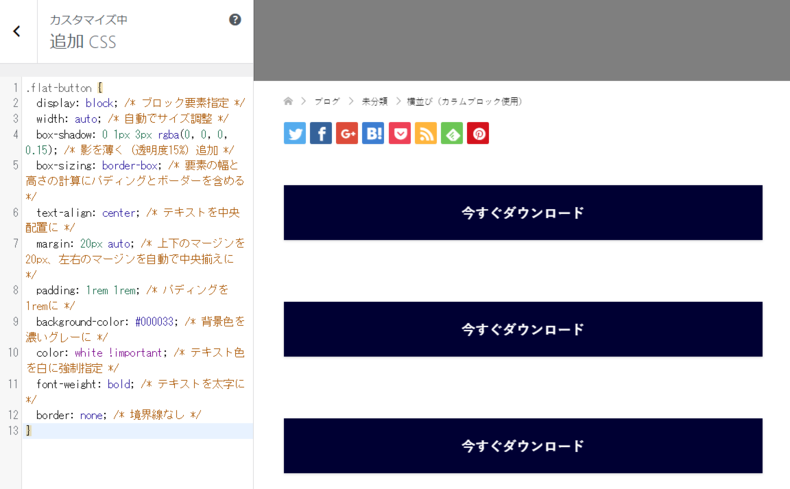The image size is (790, 489).
Task: Share the post on Google Plus
Action: (347, 133)
